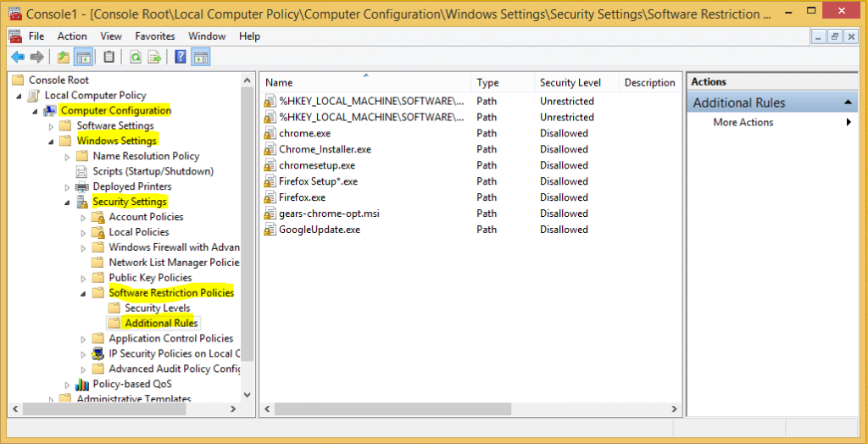Click the chrome.exe rule icon
The width and height of the screenshot is (868, 444).
pos(270,133)
